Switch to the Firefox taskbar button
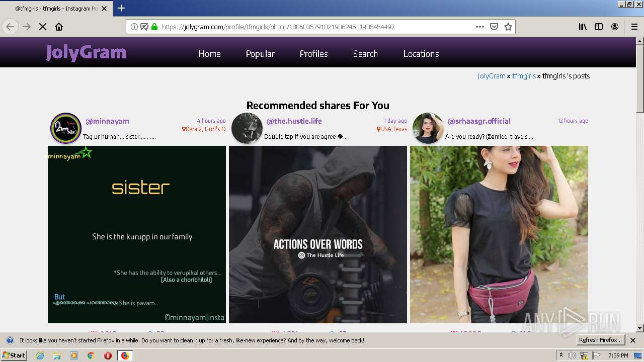Image resolution: width=644 pixels, height=362 pixels. (125, 355)
